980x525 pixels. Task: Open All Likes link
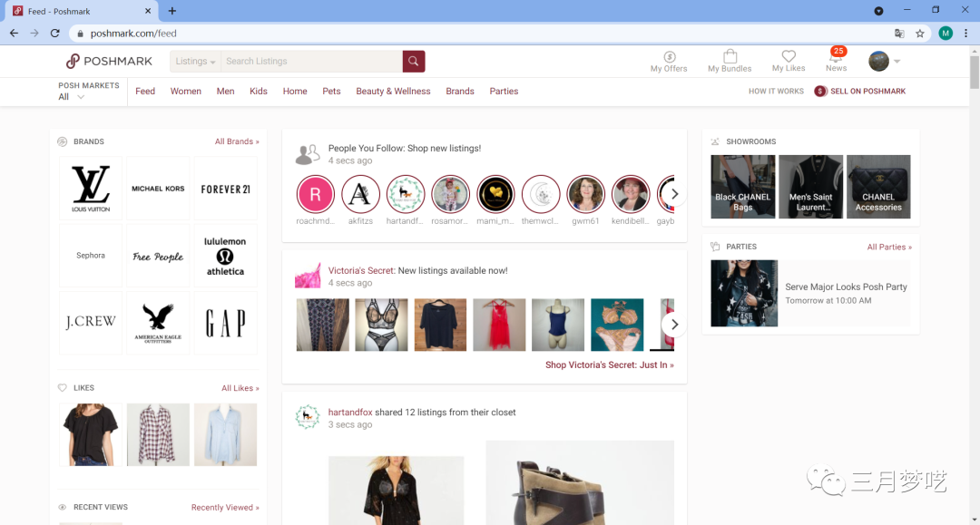pos(240,388)
